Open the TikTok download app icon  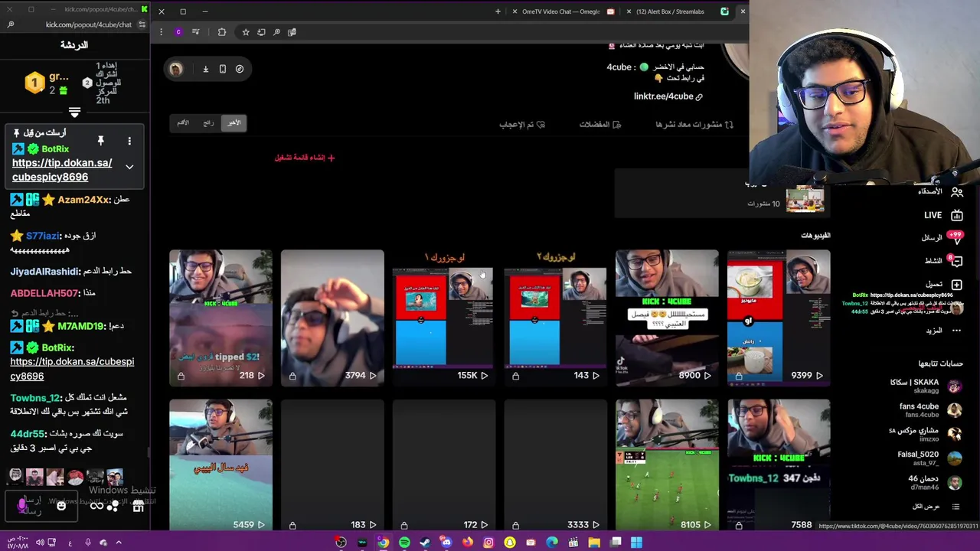(x=205, y=69)
